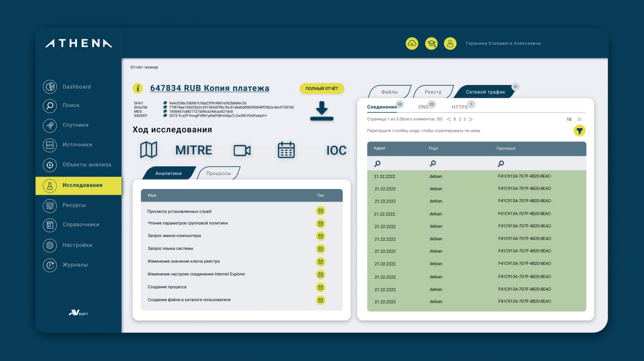Screen dimensions: 644x361
Task: Select the DNS sub-tab
Action: pos(423,107)
